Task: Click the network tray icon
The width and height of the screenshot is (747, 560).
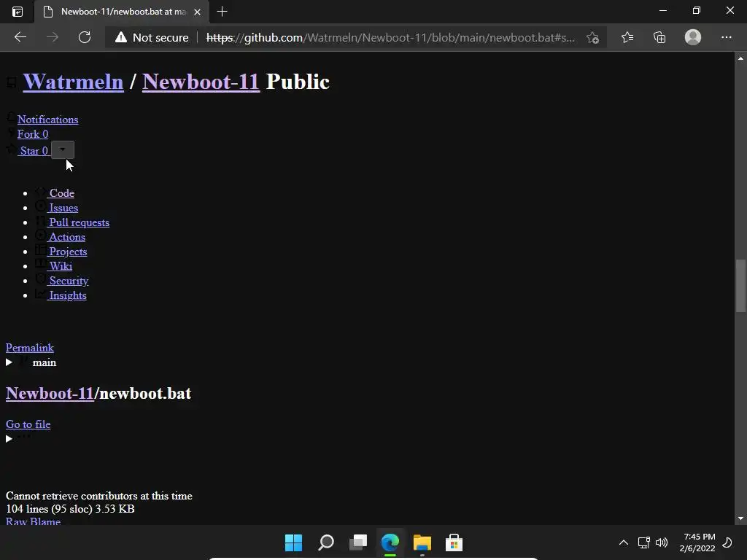Action: pos(643,542)
